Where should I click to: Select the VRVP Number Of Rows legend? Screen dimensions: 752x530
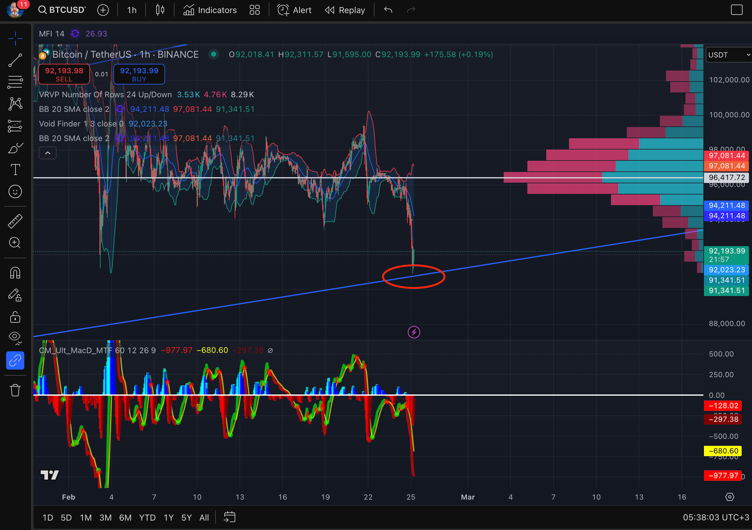(105, 94)
